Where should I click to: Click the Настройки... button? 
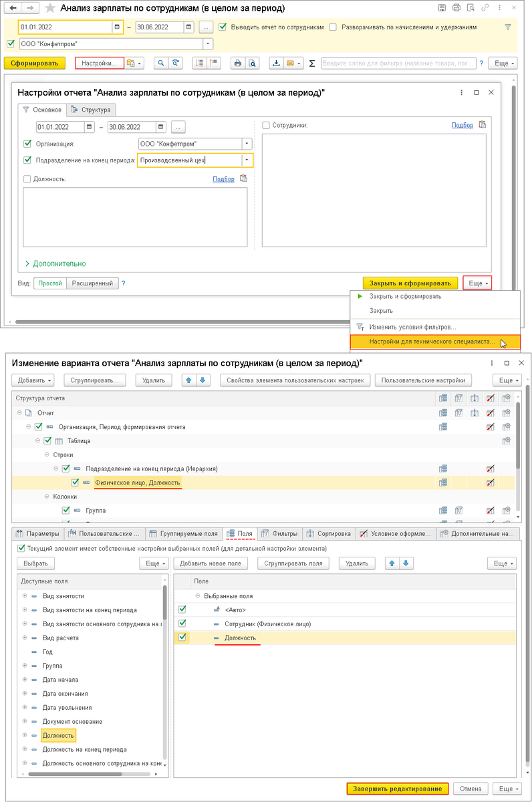(x=100, y=63)
